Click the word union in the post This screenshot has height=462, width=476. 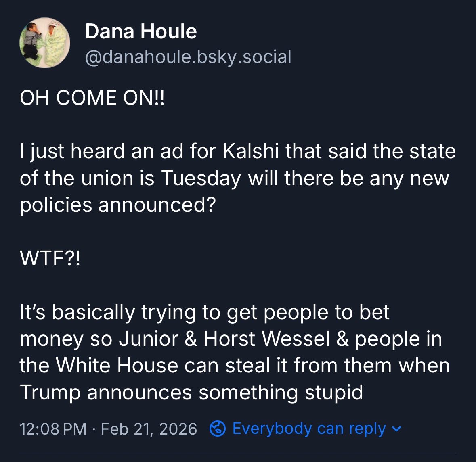pos(107,178)
